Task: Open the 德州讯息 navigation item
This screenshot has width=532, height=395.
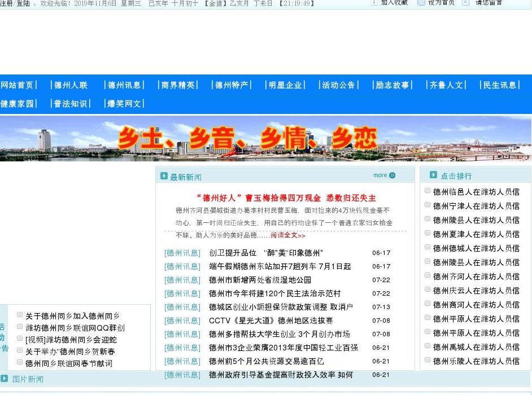Action: (124, 85)
